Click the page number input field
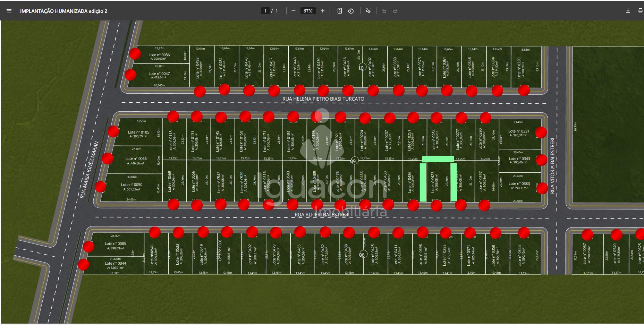 (265, 11)
